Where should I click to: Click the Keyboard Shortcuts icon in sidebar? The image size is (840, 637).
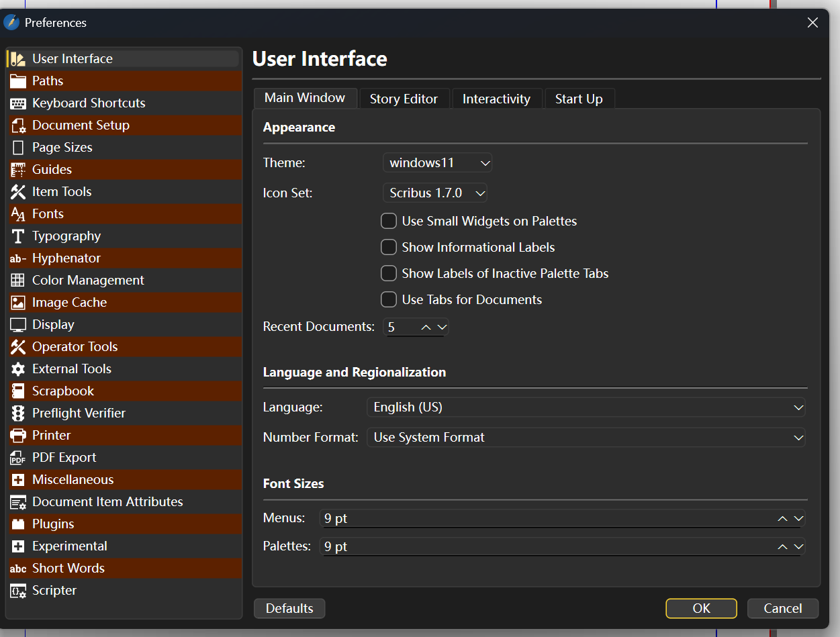tap(18, 103)
